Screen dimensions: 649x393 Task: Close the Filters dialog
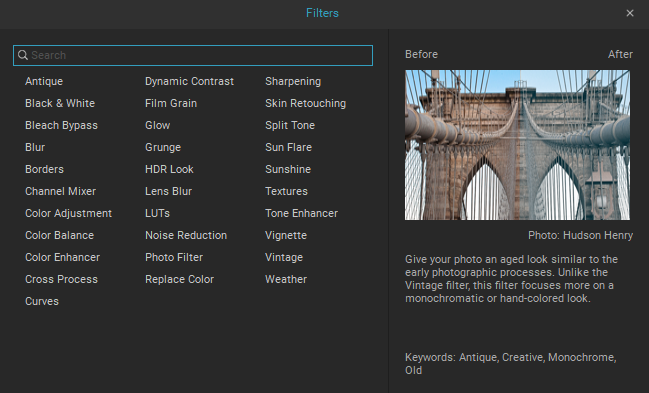(x=630, y=13)
